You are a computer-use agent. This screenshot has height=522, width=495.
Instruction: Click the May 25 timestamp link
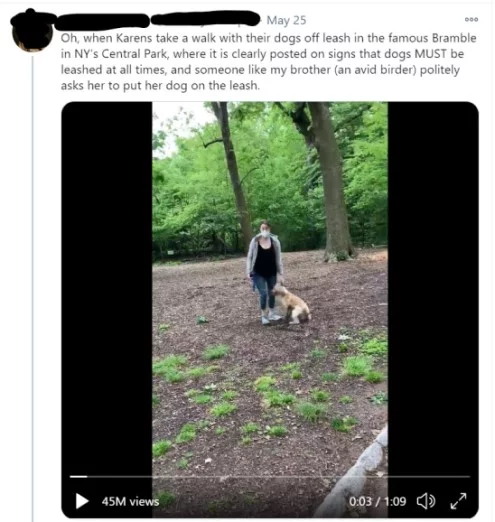[286, 20]
